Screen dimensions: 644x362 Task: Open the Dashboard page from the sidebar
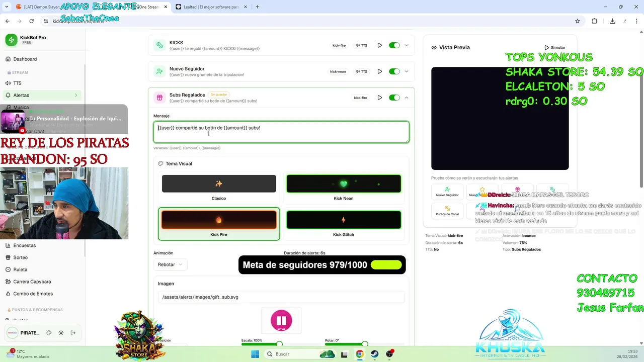(x=25, y=59)
